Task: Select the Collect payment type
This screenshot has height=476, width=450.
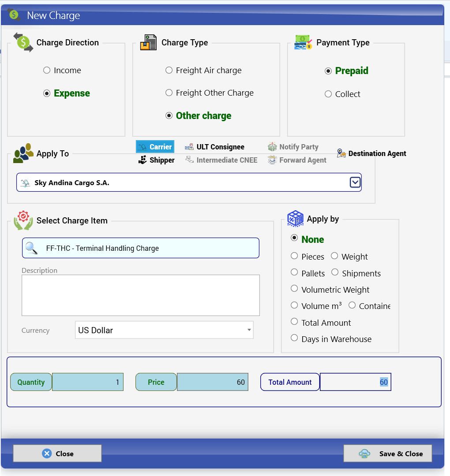Action: pos(328,94)
